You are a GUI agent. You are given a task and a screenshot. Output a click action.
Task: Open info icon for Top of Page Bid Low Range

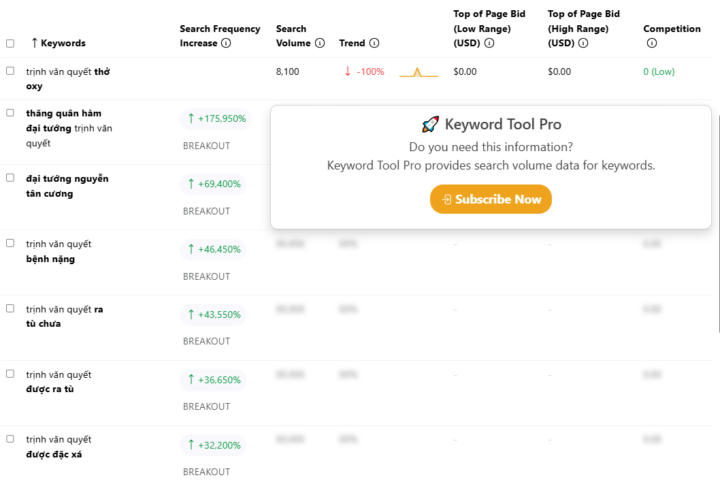489,43
